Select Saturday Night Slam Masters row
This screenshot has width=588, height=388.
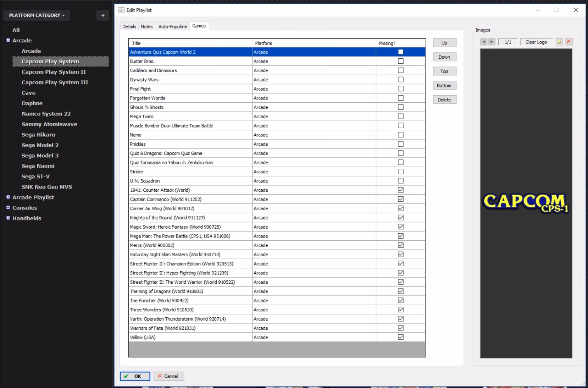(277, 255)
